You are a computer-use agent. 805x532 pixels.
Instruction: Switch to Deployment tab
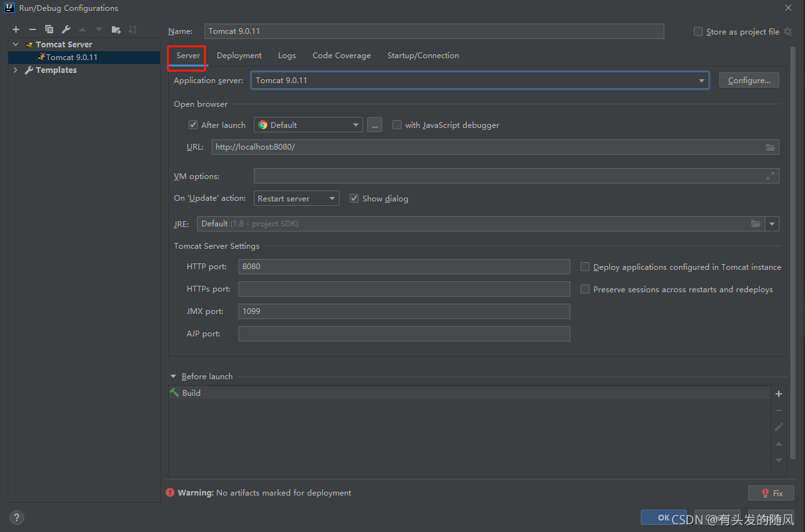239,56
